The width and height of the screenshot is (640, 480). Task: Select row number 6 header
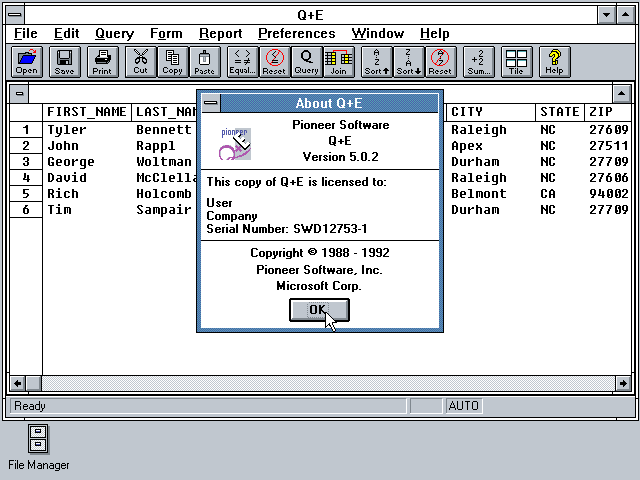[26, 210]
